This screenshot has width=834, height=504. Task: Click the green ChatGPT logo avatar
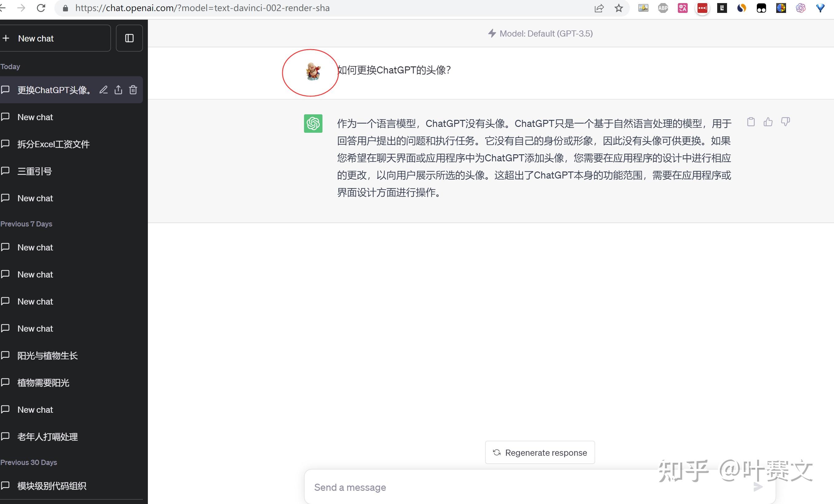click(313, 124)
